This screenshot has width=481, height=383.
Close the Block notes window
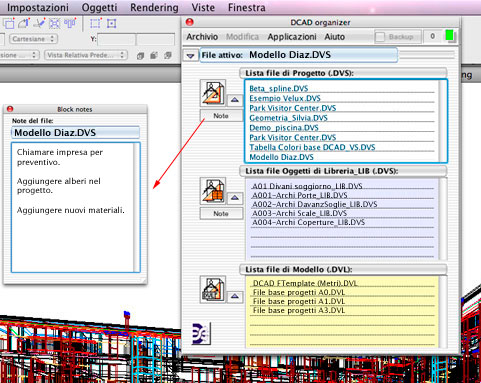(10, 109)
